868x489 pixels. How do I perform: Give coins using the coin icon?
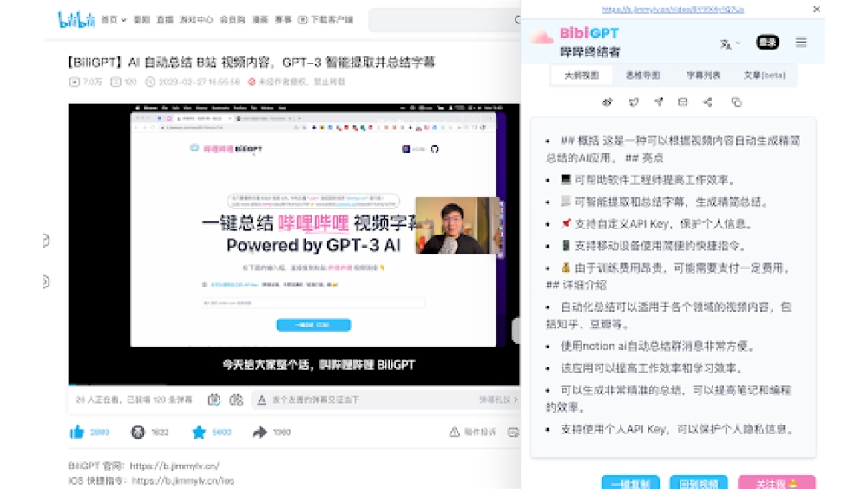click(x=138, y=432)
